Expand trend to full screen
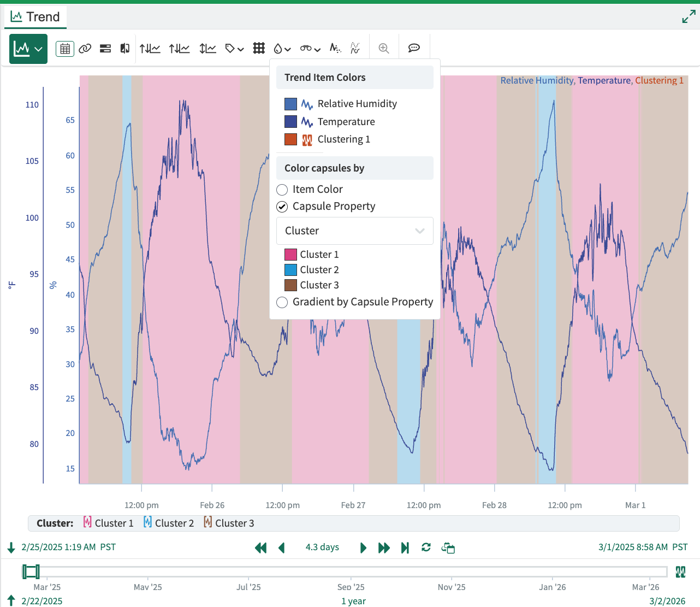Screen dimensions: 700x607 689,17
